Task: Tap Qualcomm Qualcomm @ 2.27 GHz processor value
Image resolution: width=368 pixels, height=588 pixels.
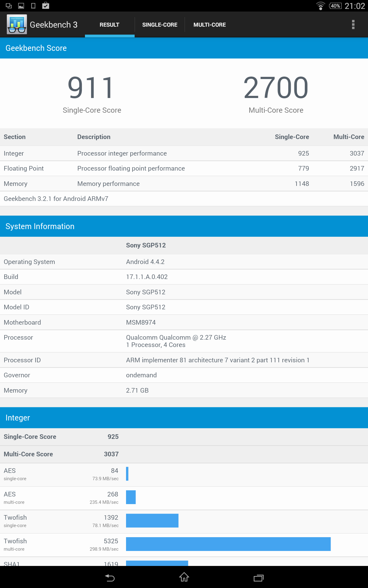Action: (176, 337)
